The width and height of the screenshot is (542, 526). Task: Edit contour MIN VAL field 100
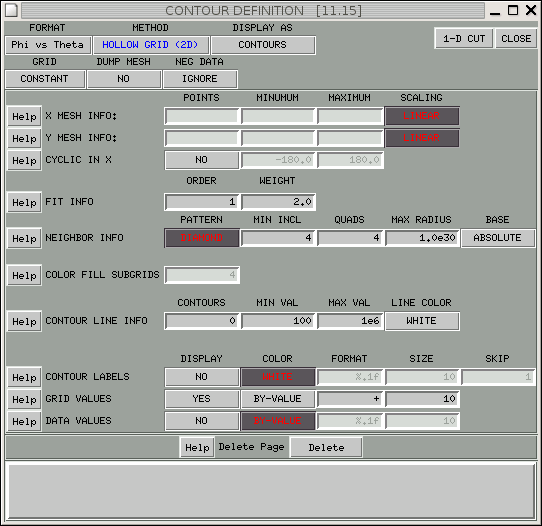pos(278,321)
